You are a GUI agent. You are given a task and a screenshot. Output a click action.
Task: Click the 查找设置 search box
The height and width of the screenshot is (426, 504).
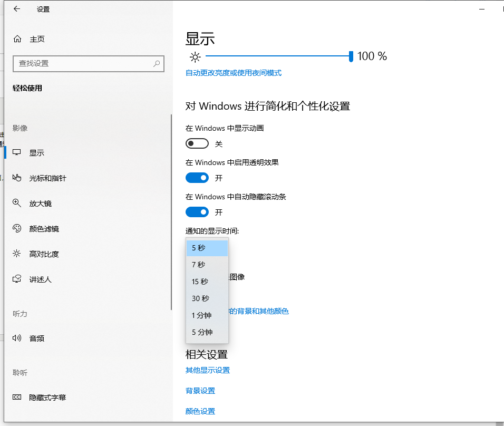(x=89, y=64)
